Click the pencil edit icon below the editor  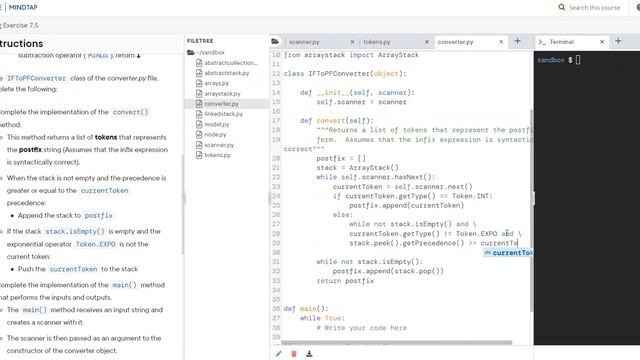point(278,354)
